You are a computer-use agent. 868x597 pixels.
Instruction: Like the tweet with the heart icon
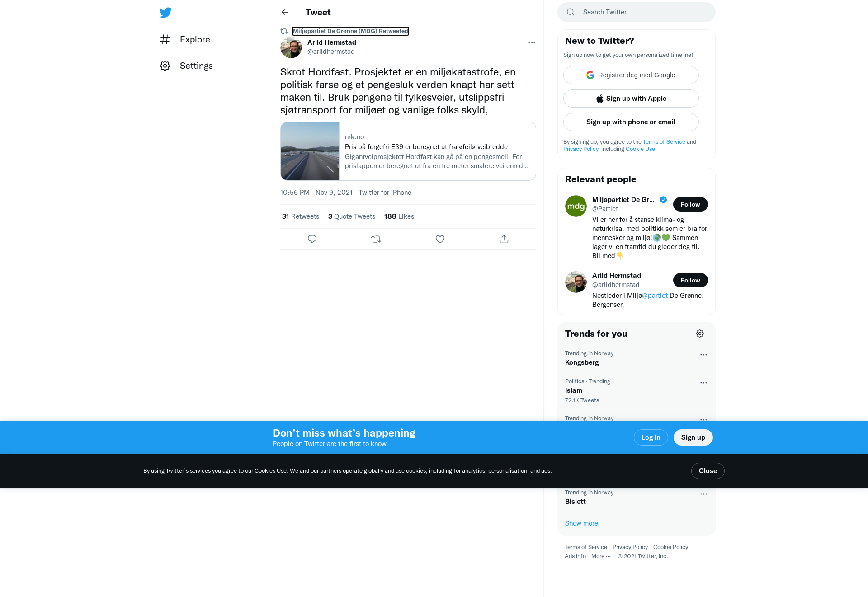[x=440, y=239]
